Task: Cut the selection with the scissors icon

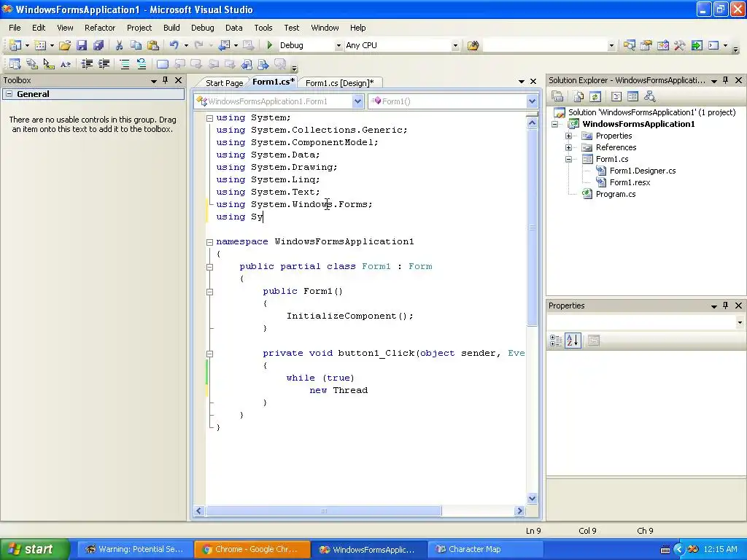Action: pyautogui.click(x=119, y=45)
